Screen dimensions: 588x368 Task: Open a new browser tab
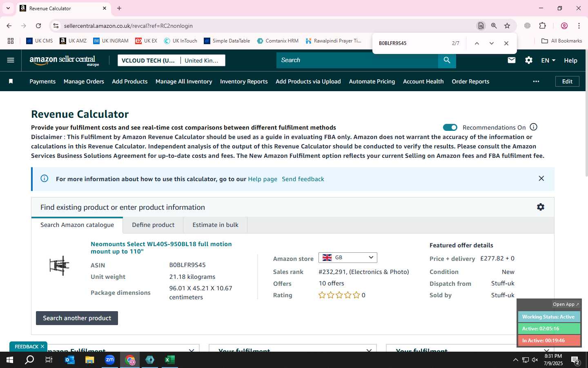point(119,8)
